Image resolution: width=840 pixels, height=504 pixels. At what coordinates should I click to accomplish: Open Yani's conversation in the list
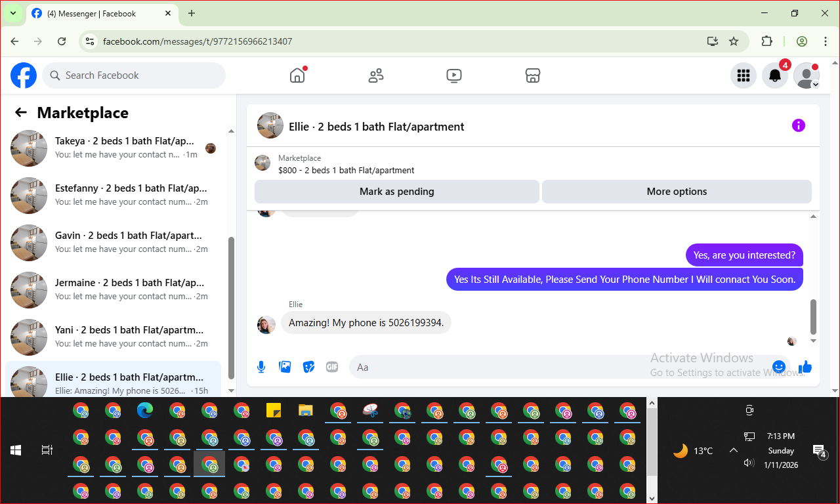(114, 337)
